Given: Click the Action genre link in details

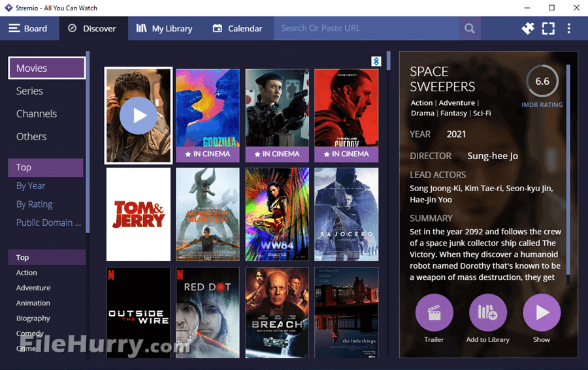Looking at the screenshot, I should [421, 103].
